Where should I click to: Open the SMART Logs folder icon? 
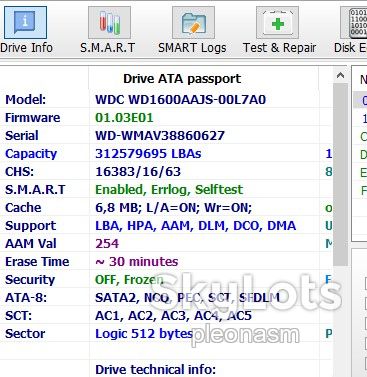[193, 23]
